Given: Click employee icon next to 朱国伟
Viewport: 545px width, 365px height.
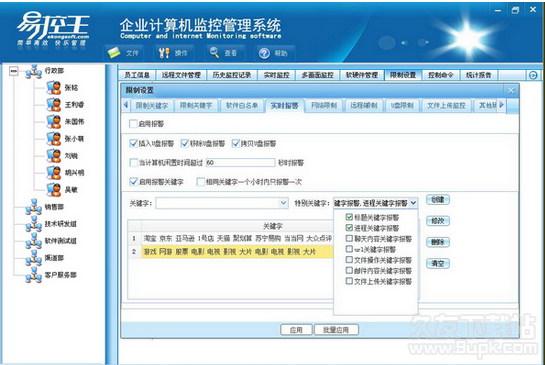Looking at the screenshot, I should (54, 122).
